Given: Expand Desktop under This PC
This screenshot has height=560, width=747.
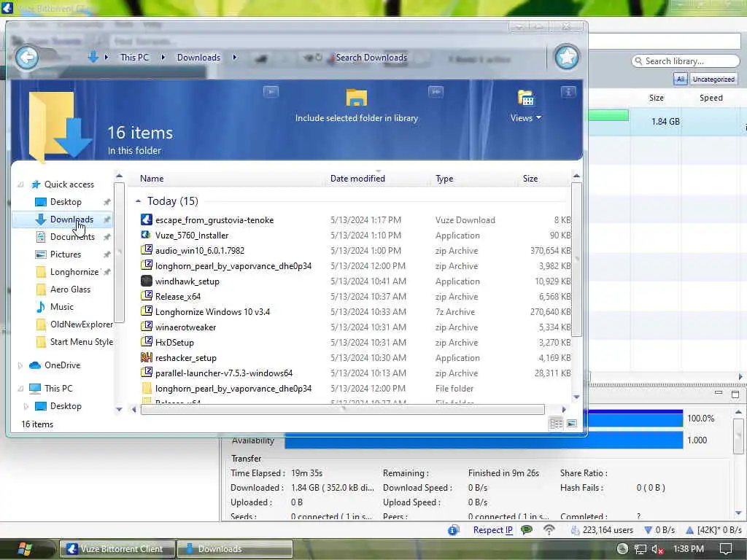Looking at the screenshot, I should (26, 406).
